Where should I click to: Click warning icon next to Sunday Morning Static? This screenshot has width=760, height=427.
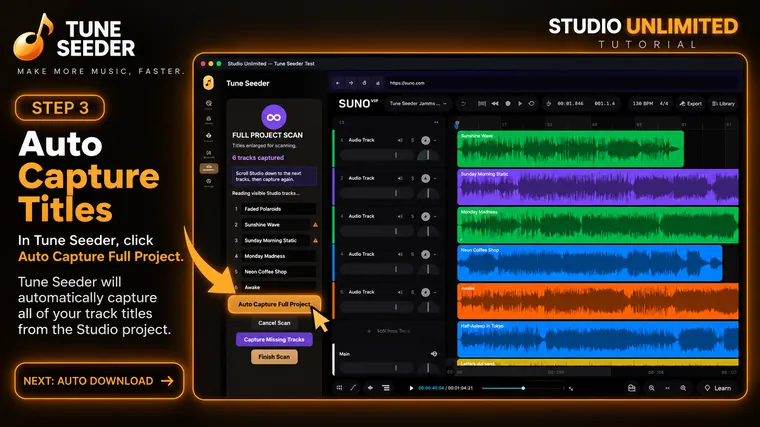(x=316, y=240)
